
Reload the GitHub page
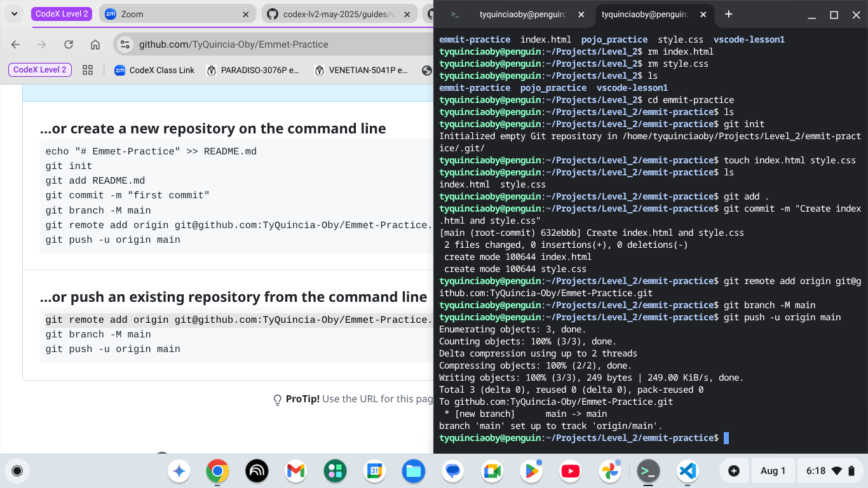69,44
